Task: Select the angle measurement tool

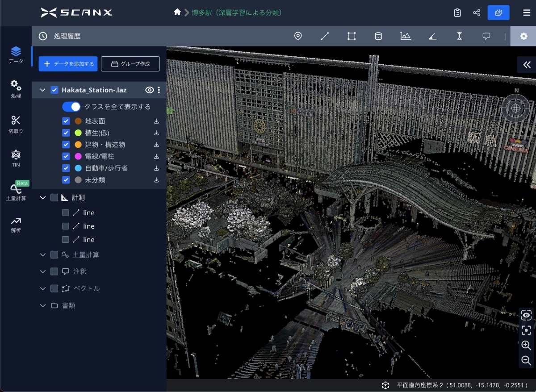Action: 432,36
